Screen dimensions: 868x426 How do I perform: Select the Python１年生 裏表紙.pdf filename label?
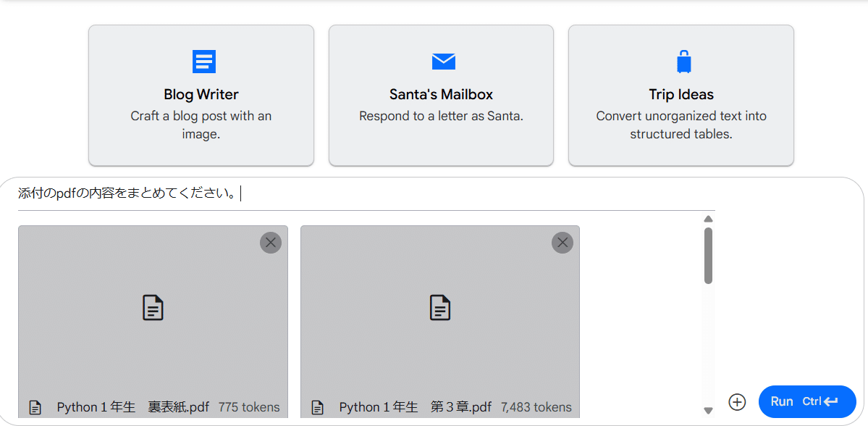(133, 407)
